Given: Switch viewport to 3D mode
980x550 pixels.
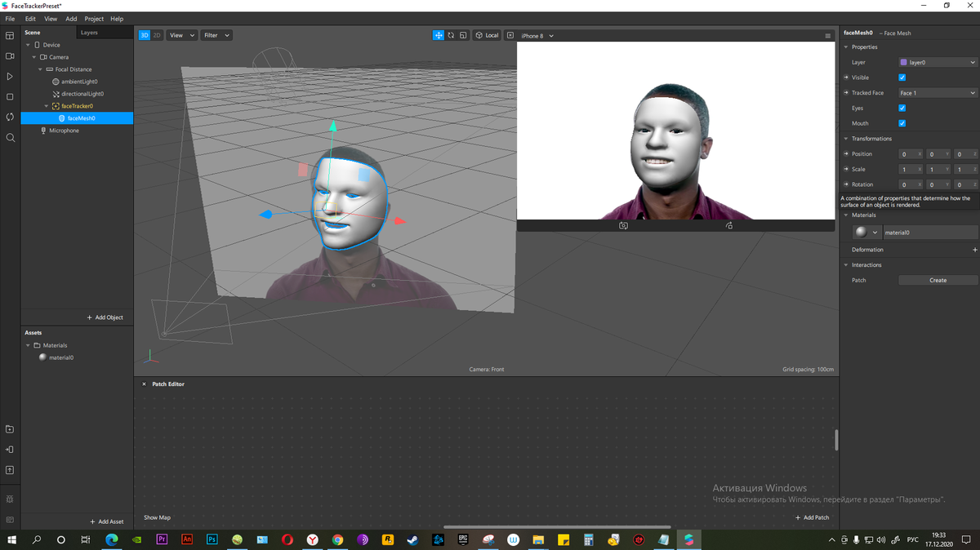Looking at the screenshot, I should click(x=145, y=35).
